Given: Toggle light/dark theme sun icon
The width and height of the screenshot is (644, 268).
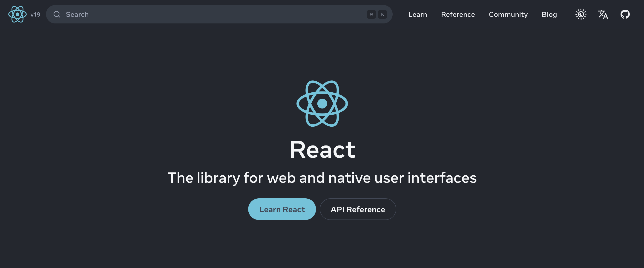Looking at the screenshot, I should [x=581, y=14].
